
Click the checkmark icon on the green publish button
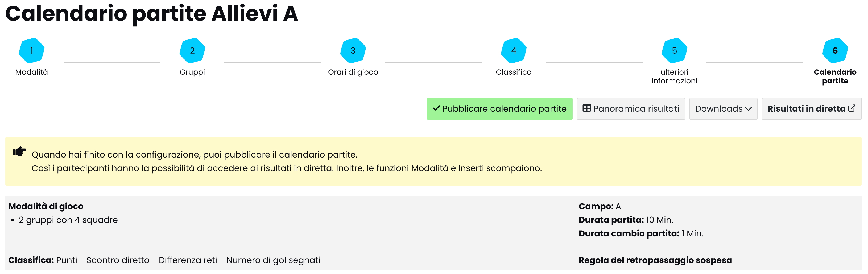click(x=436, y=108)
